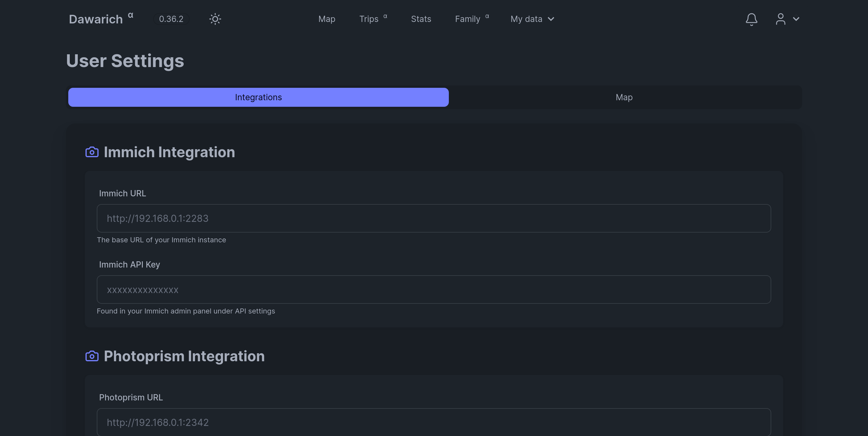Switch to the Map settings tab
Viewport: 868px width, 436px height.
click(x=624, y=97)
